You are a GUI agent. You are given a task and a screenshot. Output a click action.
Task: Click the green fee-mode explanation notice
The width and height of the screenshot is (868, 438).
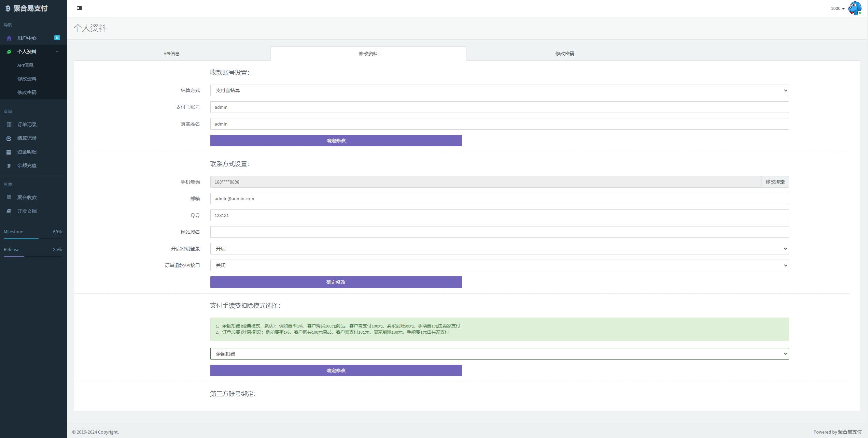click(499, 329)
